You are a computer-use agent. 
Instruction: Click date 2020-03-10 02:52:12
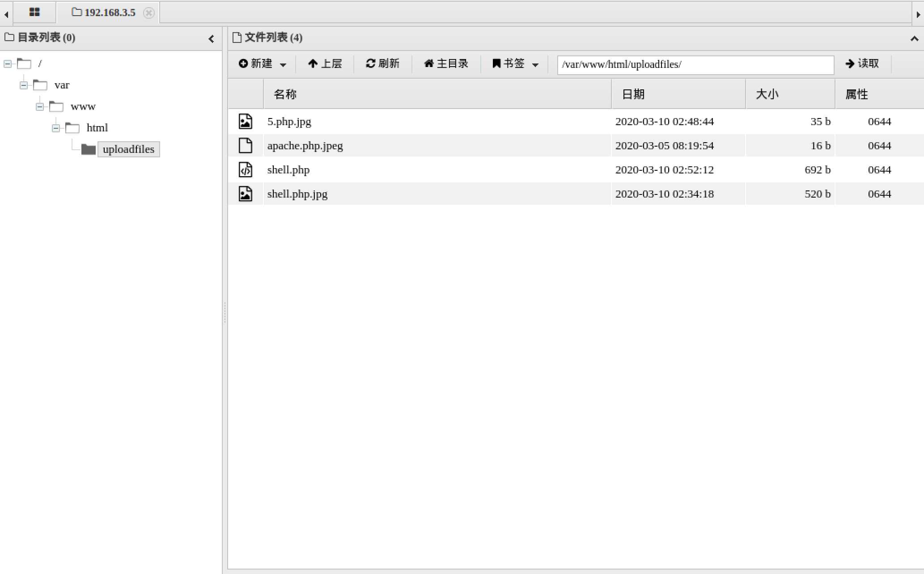pos(665,170)
